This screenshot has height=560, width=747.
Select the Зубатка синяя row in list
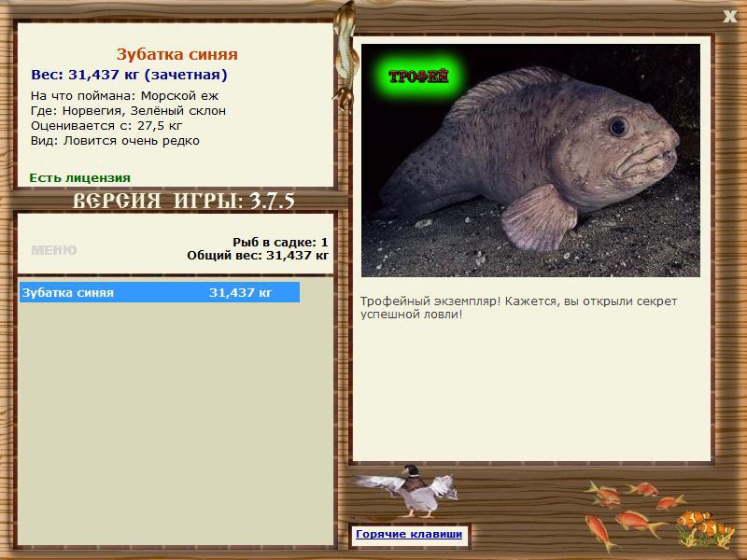pos(160,292)
